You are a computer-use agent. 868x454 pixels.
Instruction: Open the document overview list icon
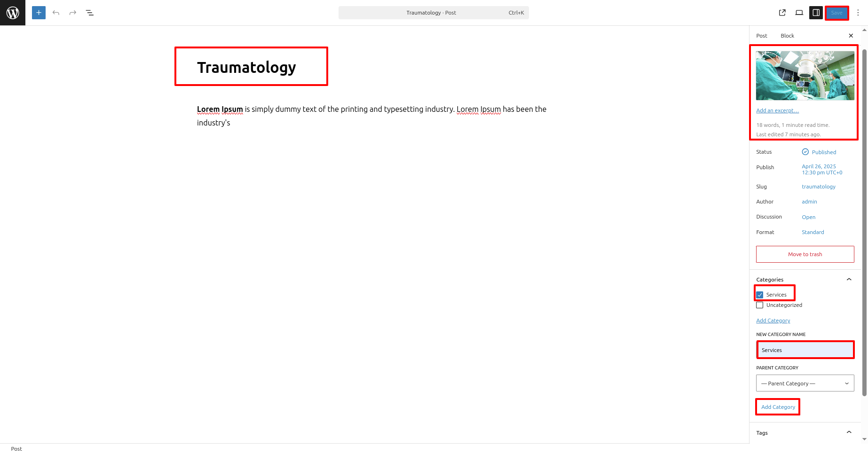coord(90,13)
